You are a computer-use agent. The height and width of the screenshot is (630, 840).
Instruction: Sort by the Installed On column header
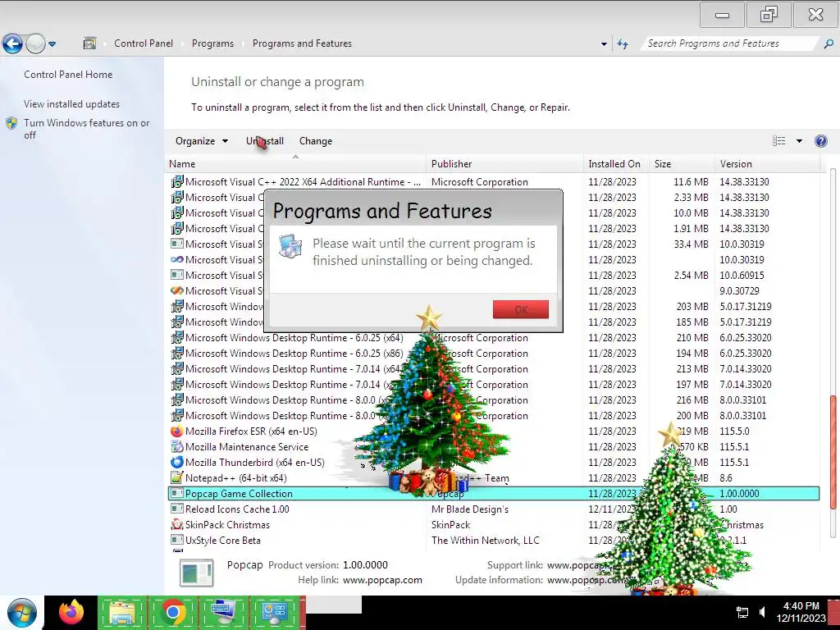(x=616, y=164)
